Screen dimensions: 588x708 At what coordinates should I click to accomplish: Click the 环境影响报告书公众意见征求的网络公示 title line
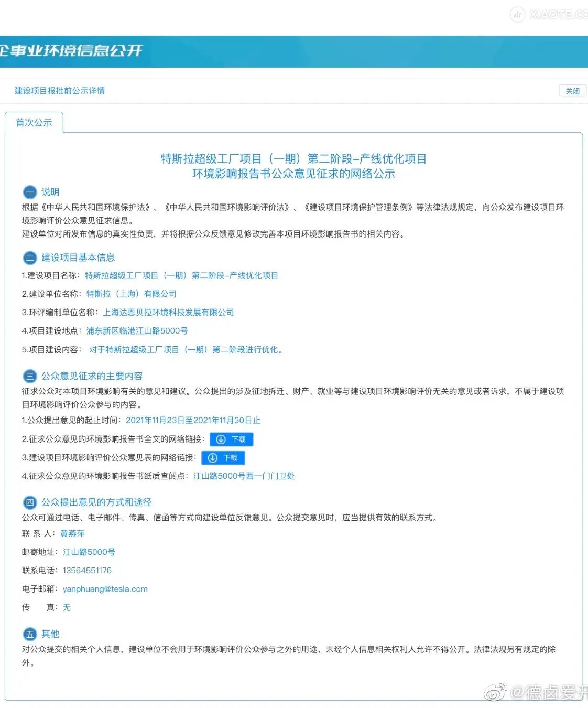(293, 174)
